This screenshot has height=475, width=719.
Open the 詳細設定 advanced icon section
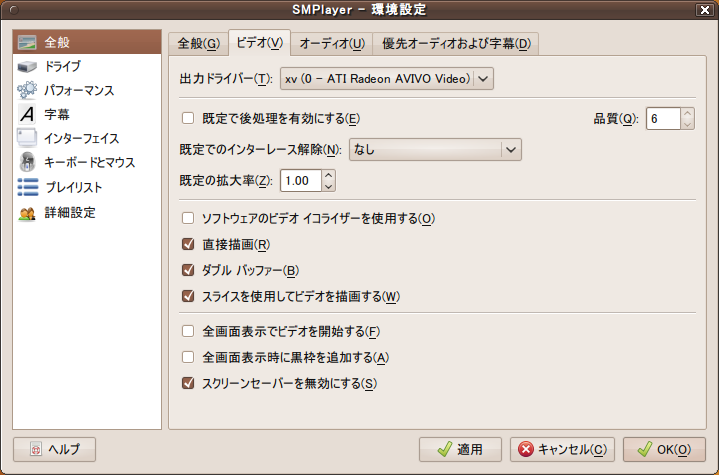tap(27, 213)
